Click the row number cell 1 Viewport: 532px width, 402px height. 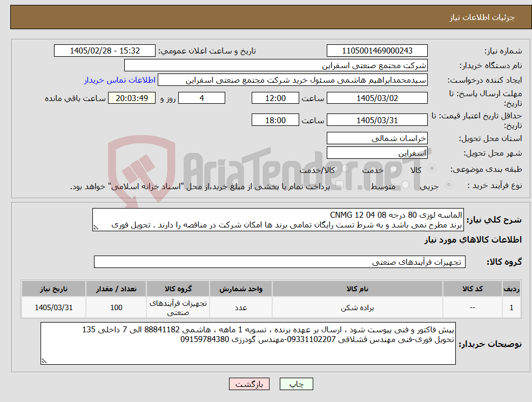pyautogui.click(x=511, y=307)
